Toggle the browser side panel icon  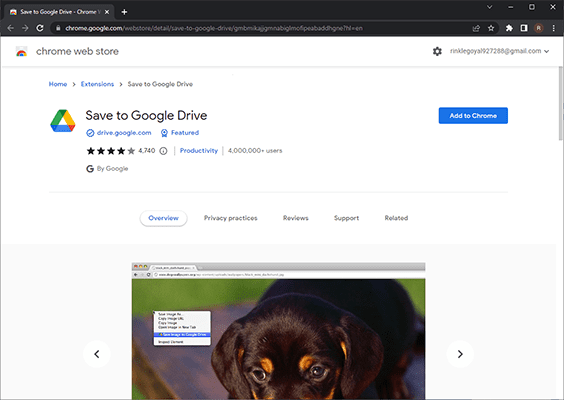(524, 28)
